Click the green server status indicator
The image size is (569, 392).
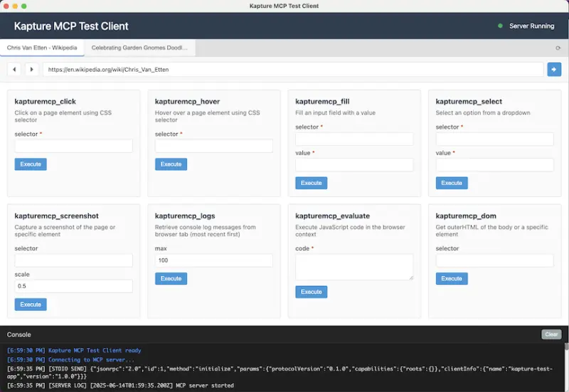[500, 26]
